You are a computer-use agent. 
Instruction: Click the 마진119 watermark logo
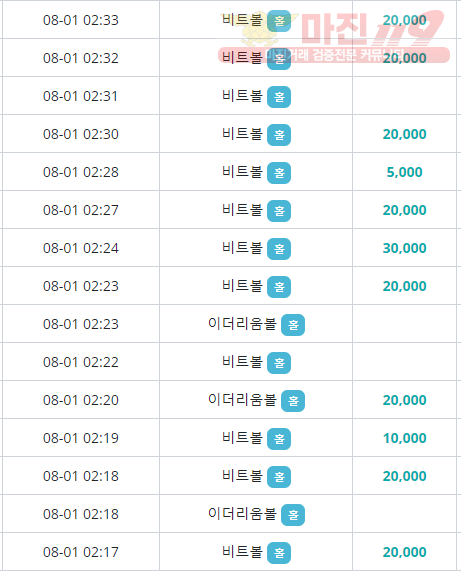tap(334, 37)
